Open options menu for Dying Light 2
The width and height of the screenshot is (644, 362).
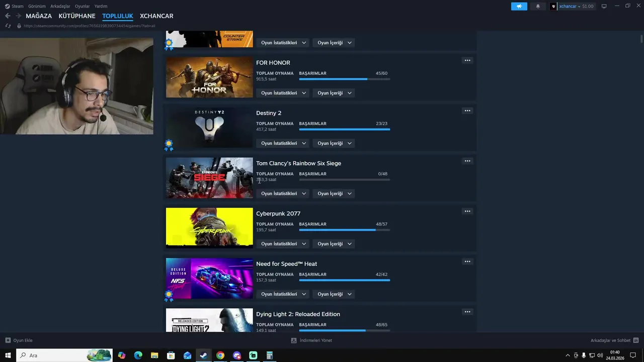pos(467,312)
